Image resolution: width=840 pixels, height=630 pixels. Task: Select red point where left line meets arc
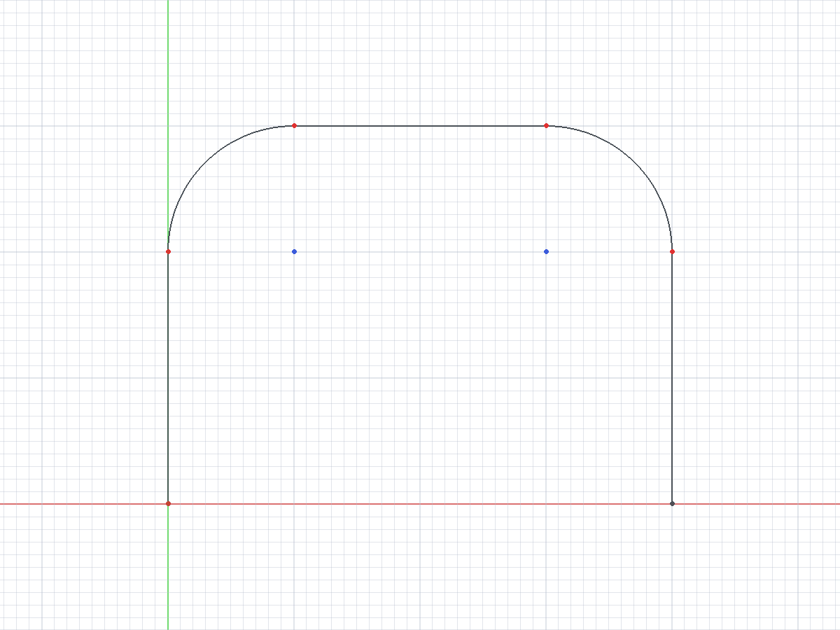click(x=168, y=251)
